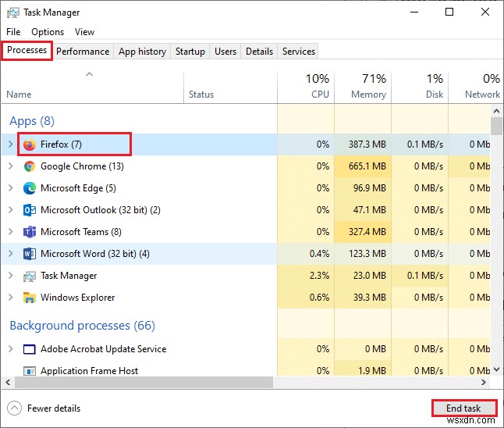Expand the Microsoft Outlook process group
This screenshot has width=504, height=428.
pyautogui.click(x=11, y=210)
